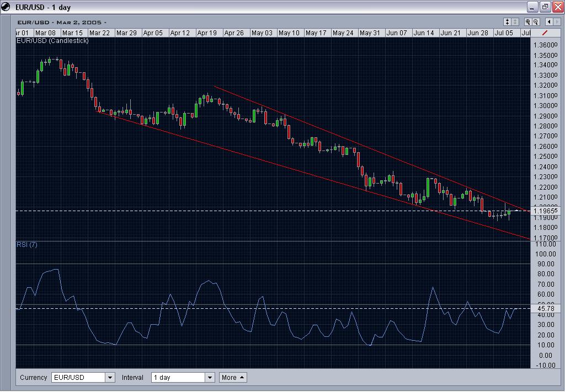Click the RSI (7) indicator label
The image size is (565, 392).
point(26,245)
